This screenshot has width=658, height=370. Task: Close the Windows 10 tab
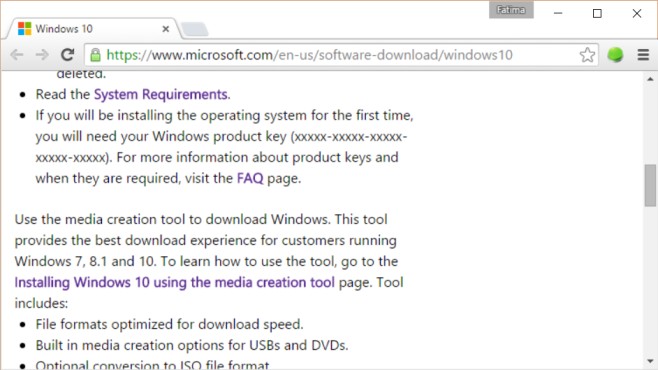[166, 29]
